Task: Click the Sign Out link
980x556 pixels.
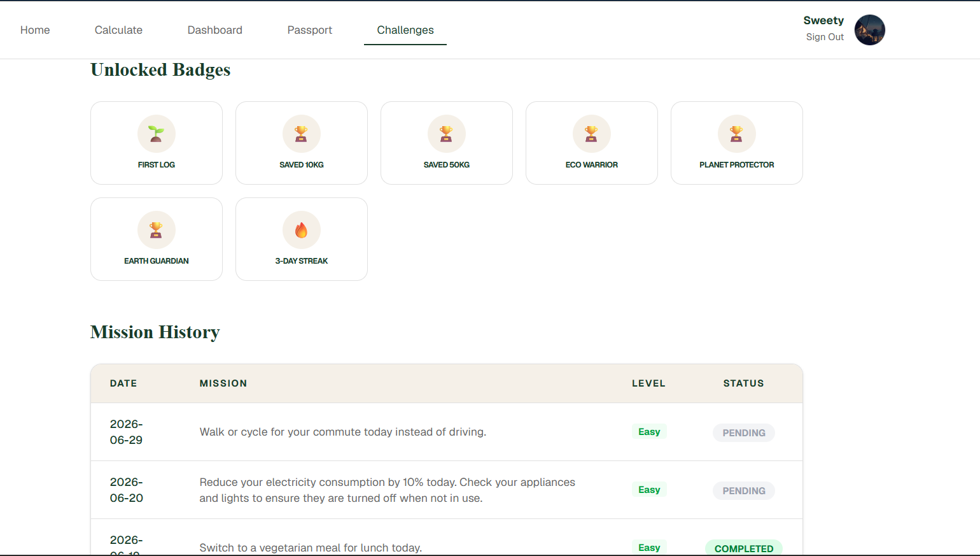Action: pyautogui.click(x=825, y=37)
